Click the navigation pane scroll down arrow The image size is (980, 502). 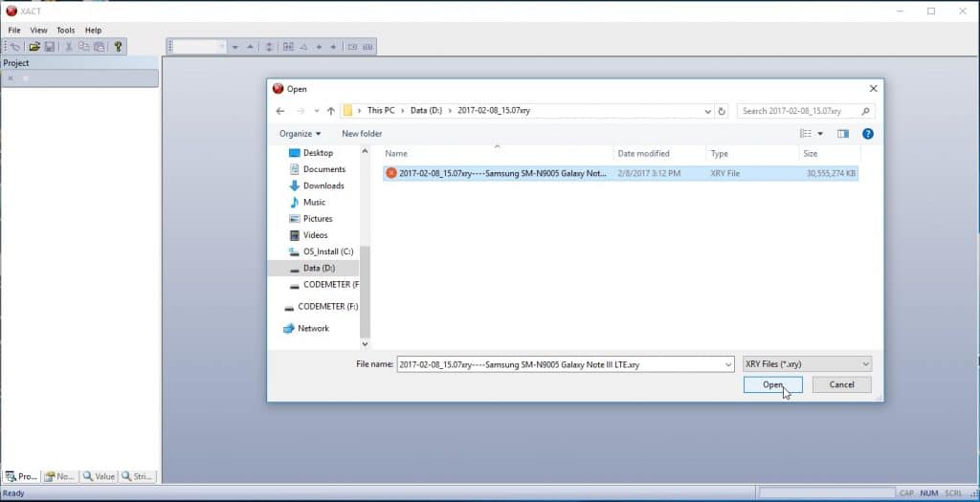[365, 343]
